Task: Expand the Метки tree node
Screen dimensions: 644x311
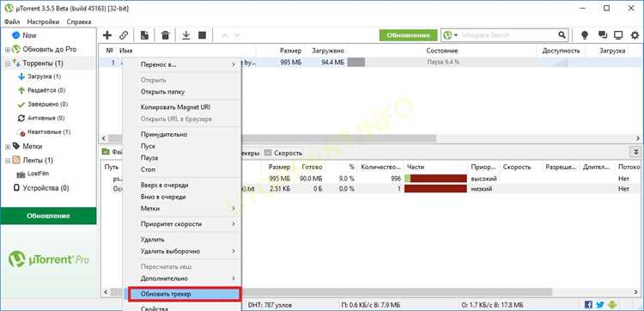Action: coord(8,147)
